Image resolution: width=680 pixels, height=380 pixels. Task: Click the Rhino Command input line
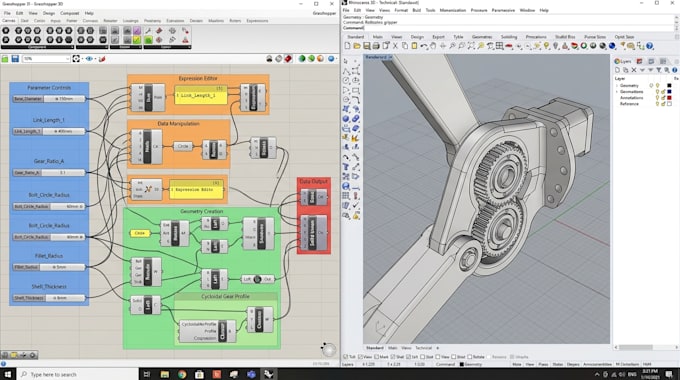(x=507, y=28)
